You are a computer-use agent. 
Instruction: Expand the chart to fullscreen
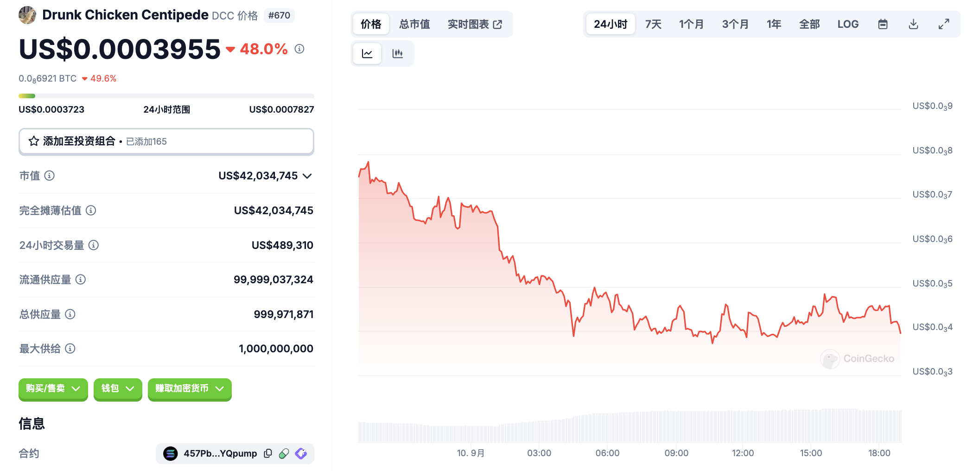point(944,24)
